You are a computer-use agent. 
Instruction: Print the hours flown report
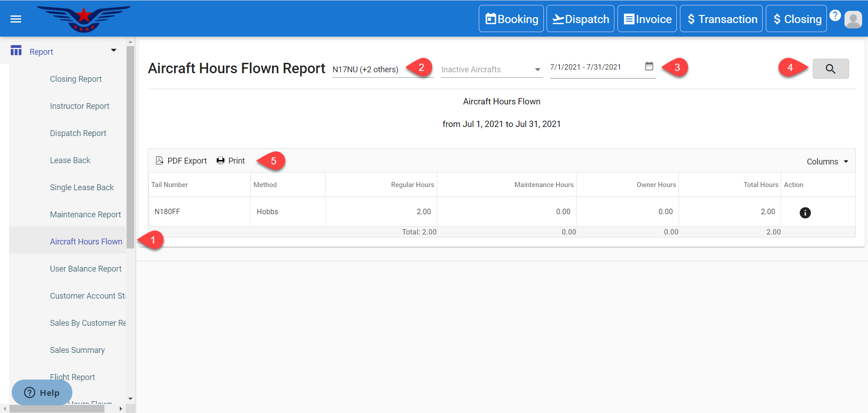(x=231, y=161)
